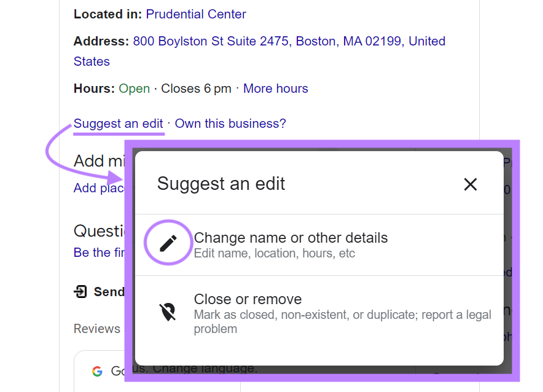
Task: Click the Reviews section heading
Action: 97,329
